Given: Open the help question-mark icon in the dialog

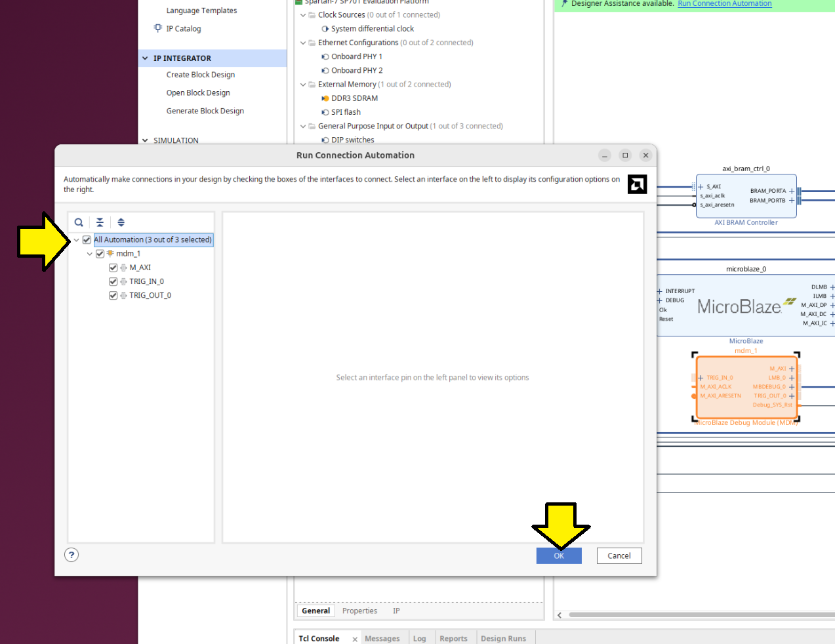Looking at the screenshot, I should click(x=71, y=555).
